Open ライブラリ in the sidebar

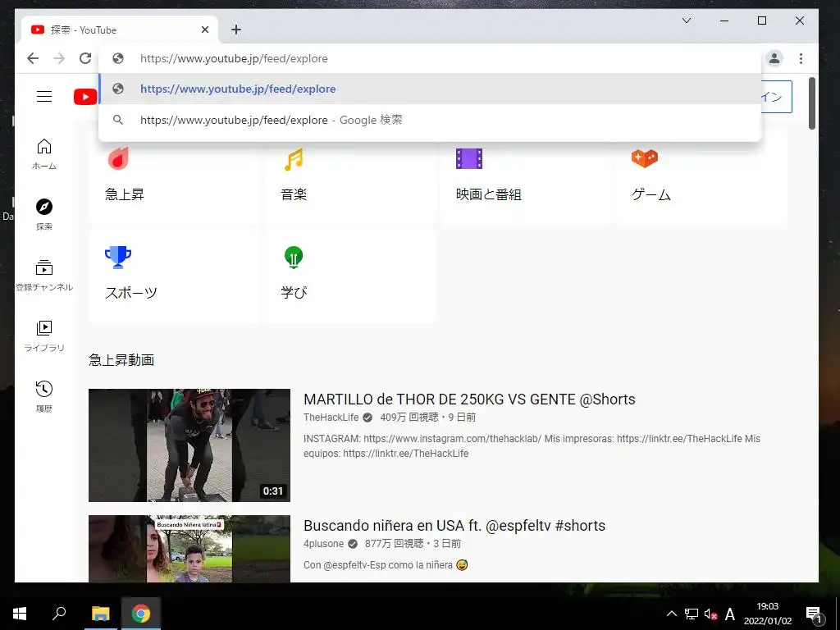[44, 336]
